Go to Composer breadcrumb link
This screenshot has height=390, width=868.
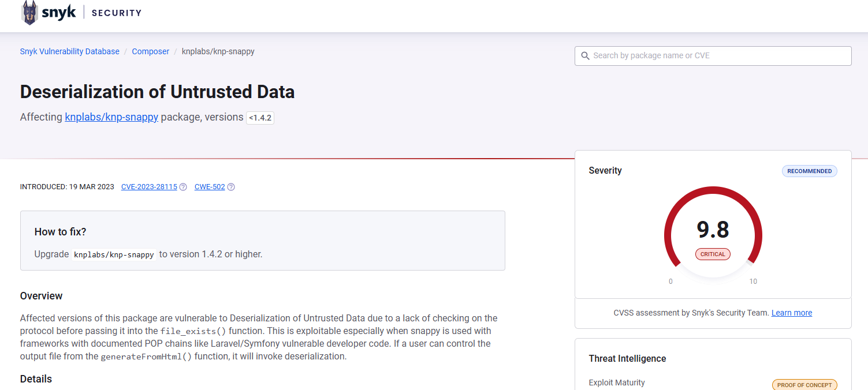(x=150, y=51)
